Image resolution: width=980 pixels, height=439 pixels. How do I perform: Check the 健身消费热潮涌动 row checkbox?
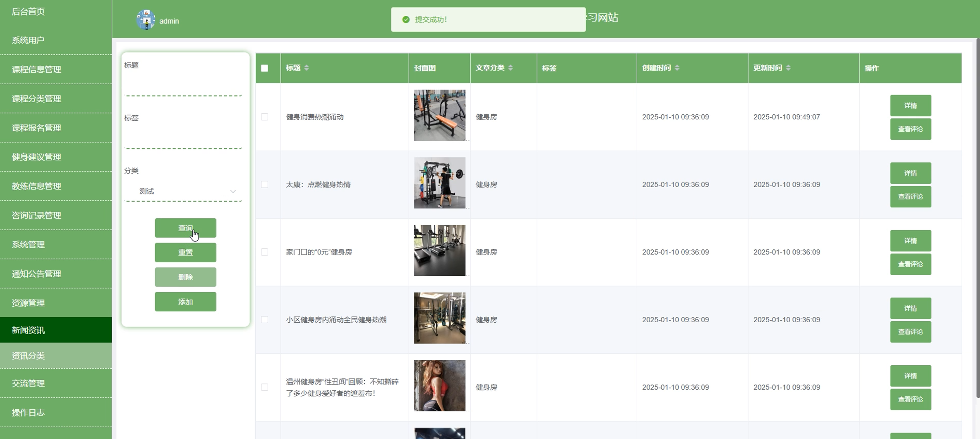pyautogui.click(x=265, y=117)
